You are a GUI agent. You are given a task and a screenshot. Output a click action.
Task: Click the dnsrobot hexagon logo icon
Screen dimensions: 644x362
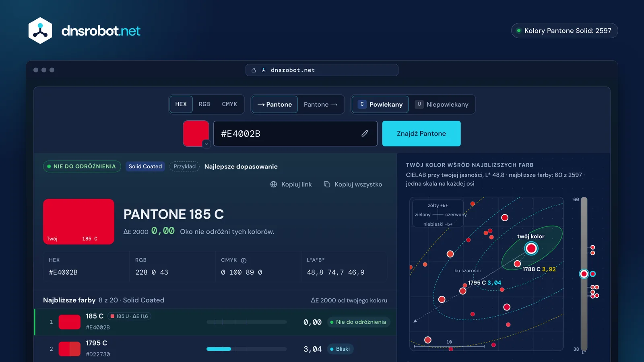(40, 31)
